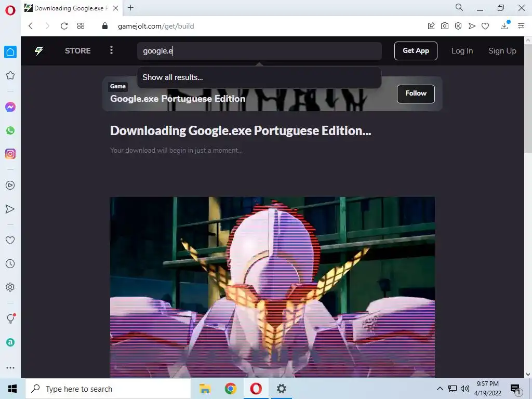The image size is (532, 399).
Task: Click the Game Jolt search field
Action: 260,51
